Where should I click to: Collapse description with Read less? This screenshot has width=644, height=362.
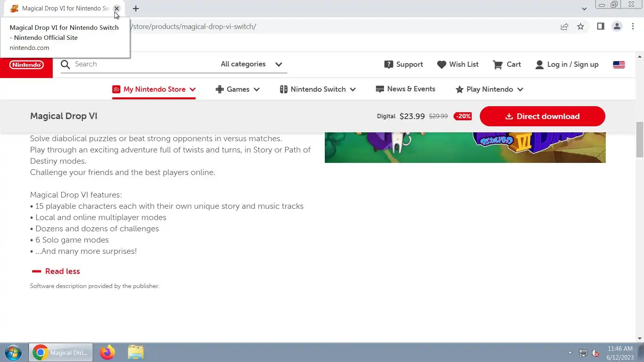56,271
